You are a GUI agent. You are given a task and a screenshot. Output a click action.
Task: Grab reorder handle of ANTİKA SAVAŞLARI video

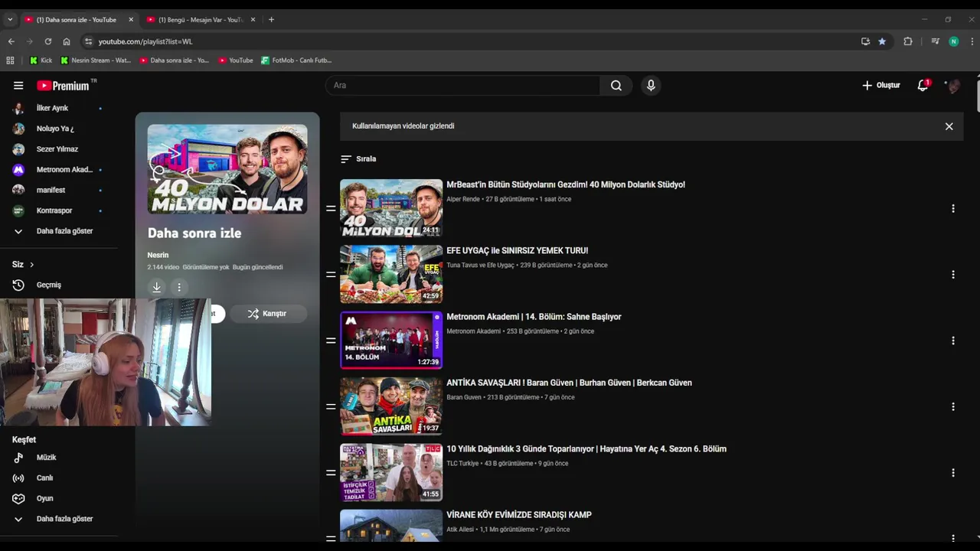[x=331, y=406]
